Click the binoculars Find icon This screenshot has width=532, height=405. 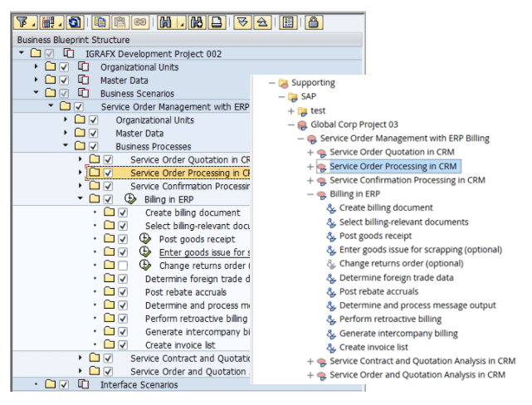(x=165, y=22)
